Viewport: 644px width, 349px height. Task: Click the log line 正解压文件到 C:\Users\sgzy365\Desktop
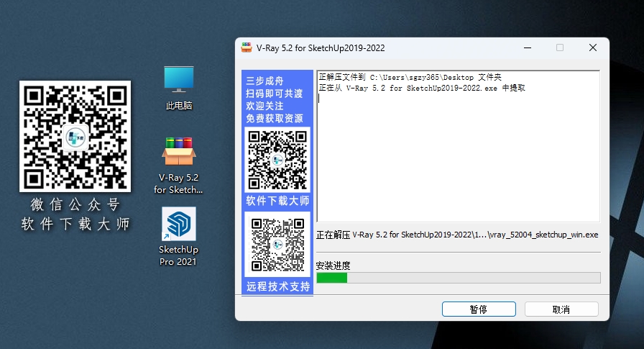(410, 77)
